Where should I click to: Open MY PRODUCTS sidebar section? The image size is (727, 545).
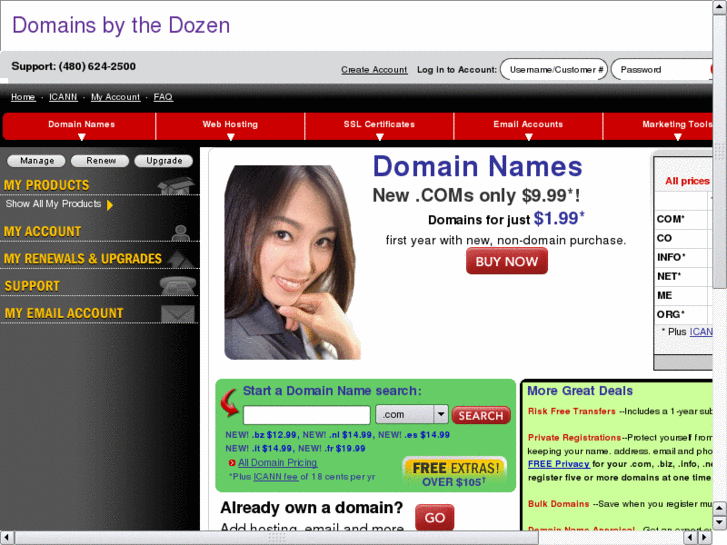[x=46, y=185]
